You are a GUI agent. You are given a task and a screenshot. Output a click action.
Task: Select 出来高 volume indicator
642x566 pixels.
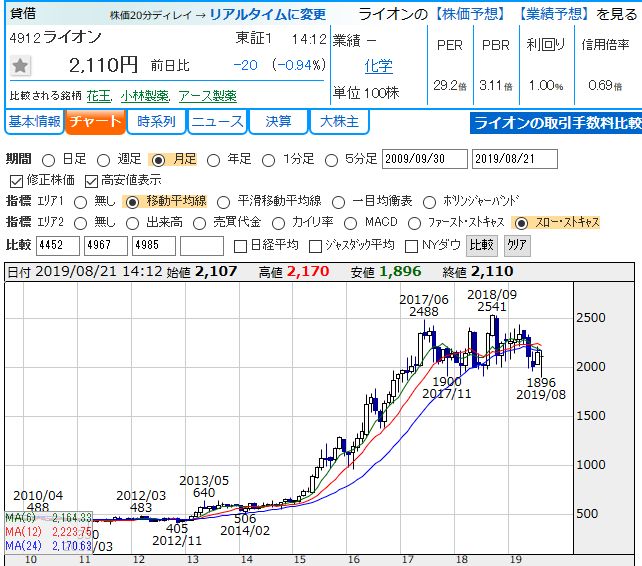click(132, 224)
